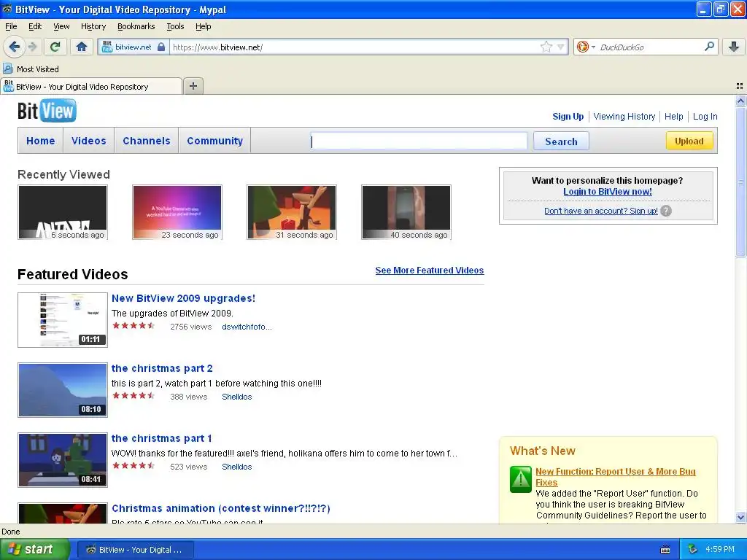Open Christmas animation (contest winner?!!?!?) title
Viewport: 747px width, 560px height.
pos(221,508)
